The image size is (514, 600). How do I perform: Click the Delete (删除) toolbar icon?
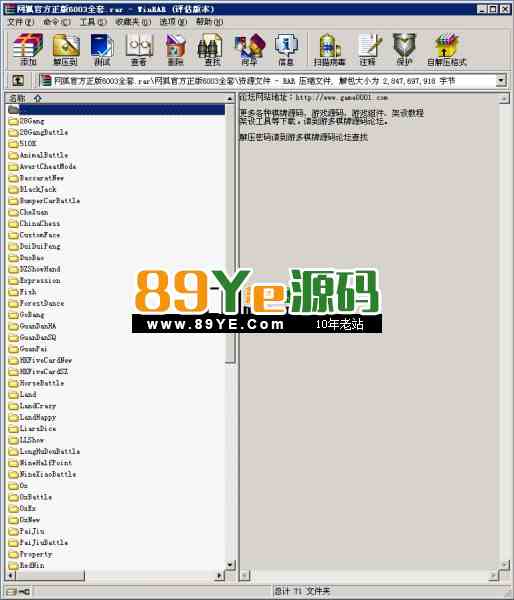pos(176,49)
